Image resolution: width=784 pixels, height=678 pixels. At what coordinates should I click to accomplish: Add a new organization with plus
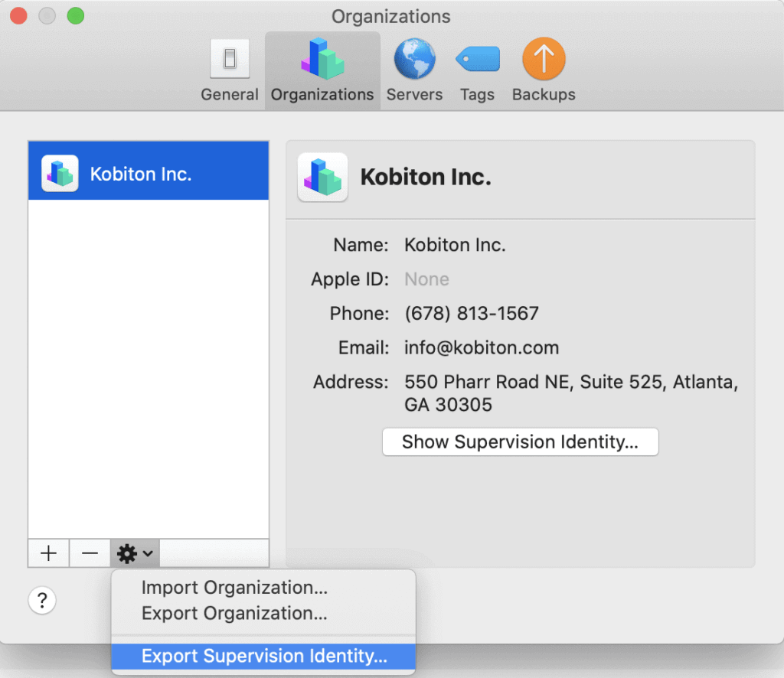(x=48, y=553)
